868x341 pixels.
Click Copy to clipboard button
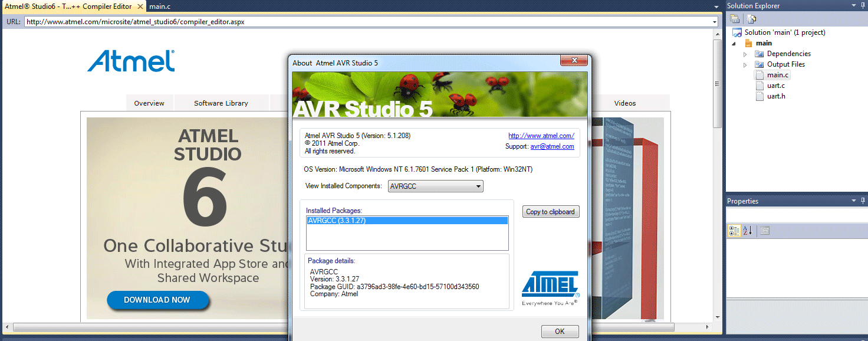point(551,212)
